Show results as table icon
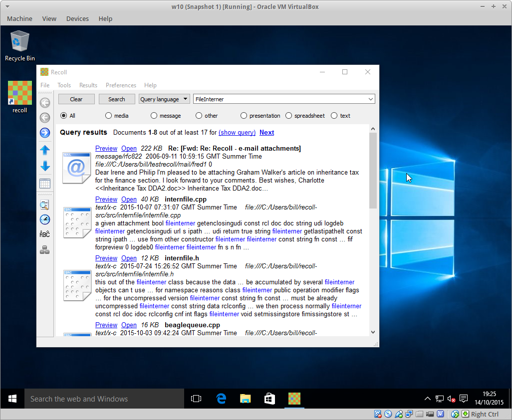 click(45, 184)
